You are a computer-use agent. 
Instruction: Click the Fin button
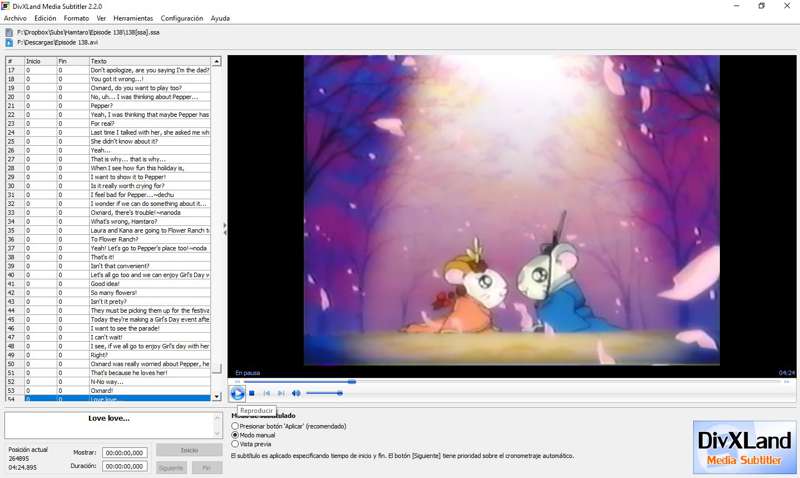click(x=207, y=467)
